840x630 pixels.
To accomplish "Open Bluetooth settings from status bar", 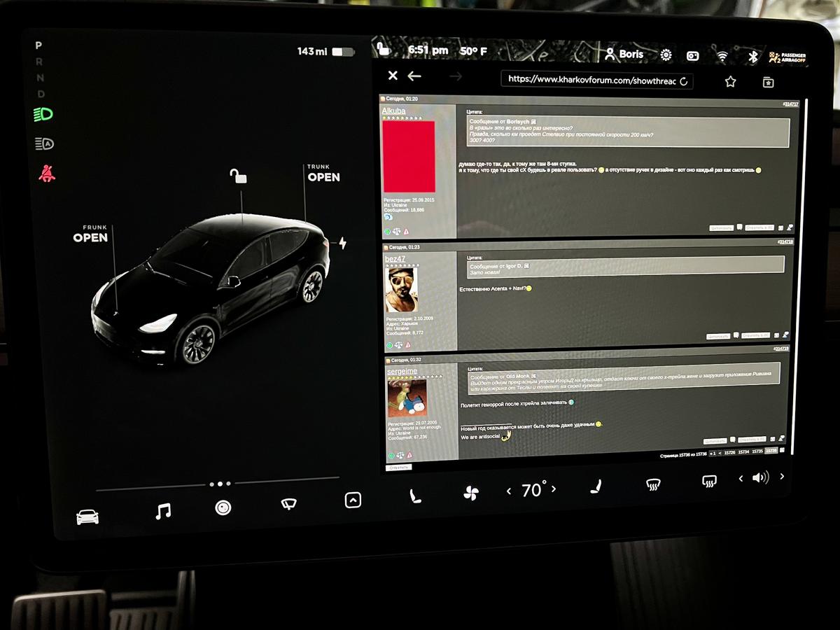I will [x=752, y=57].
